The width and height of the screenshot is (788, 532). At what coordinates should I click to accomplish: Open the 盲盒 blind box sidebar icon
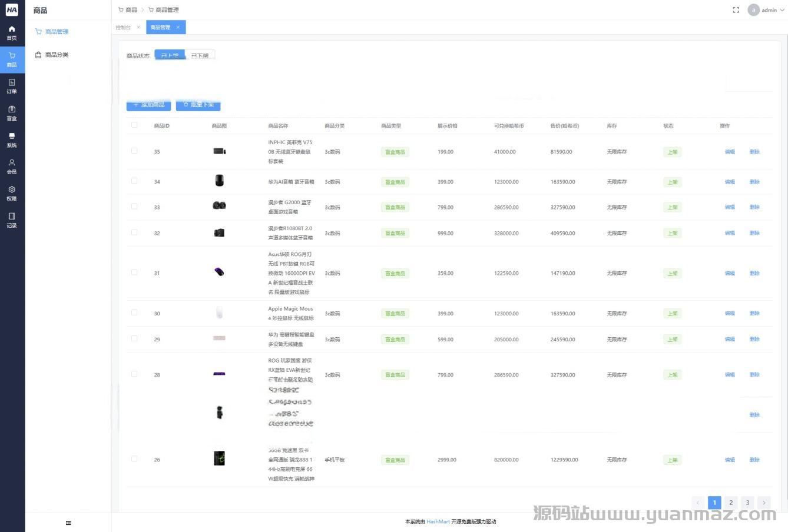click(x=12, y=113)
